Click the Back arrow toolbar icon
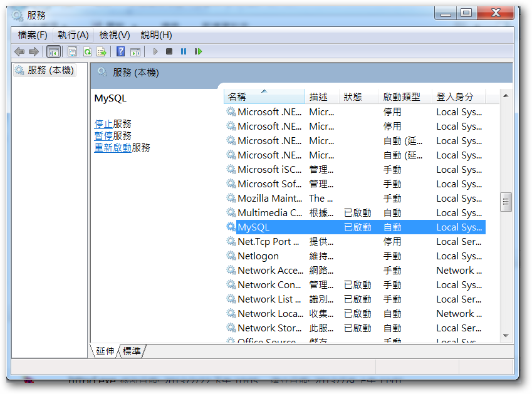The image size is (532, 394). click(x=19, y=51)
